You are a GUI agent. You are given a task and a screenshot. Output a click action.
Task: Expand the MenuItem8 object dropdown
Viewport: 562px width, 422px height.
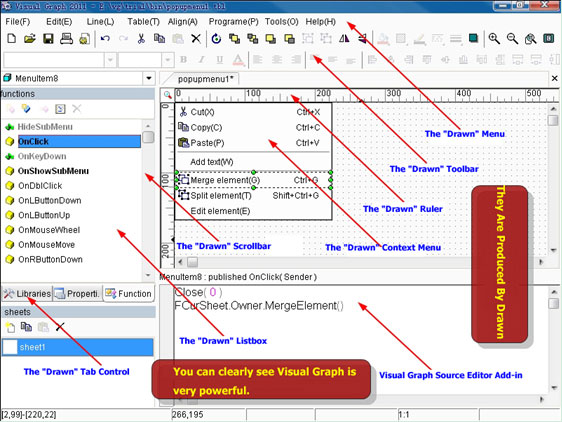(x=148, y=78)
